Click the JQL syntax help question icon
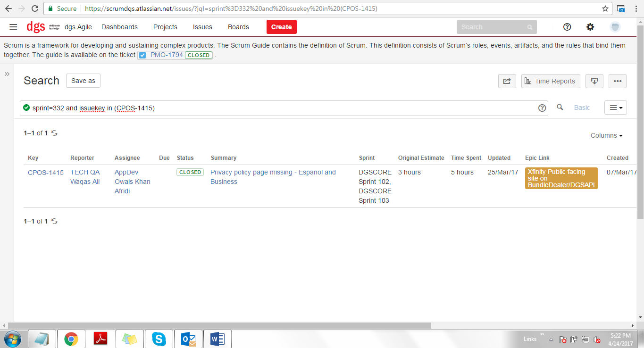The image size is (644, 348). tap(542, 108)
